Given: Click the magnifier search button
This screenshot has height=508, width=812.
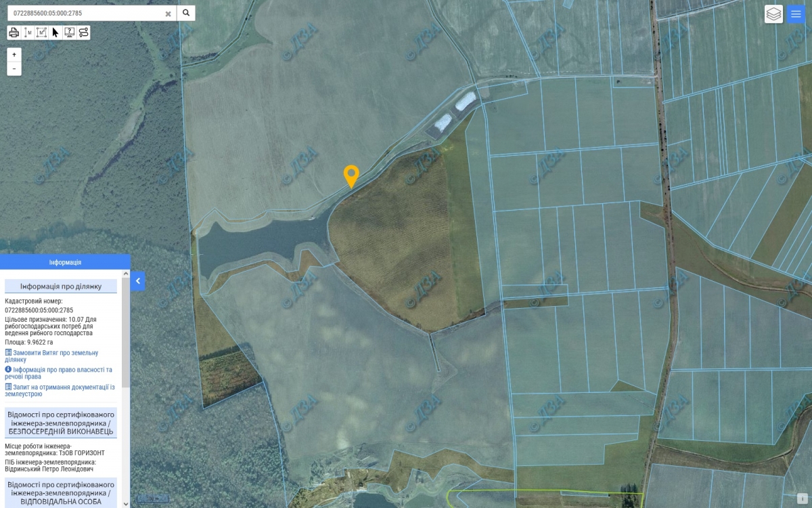Looking at the screenshot, I should tap(186, 13).
